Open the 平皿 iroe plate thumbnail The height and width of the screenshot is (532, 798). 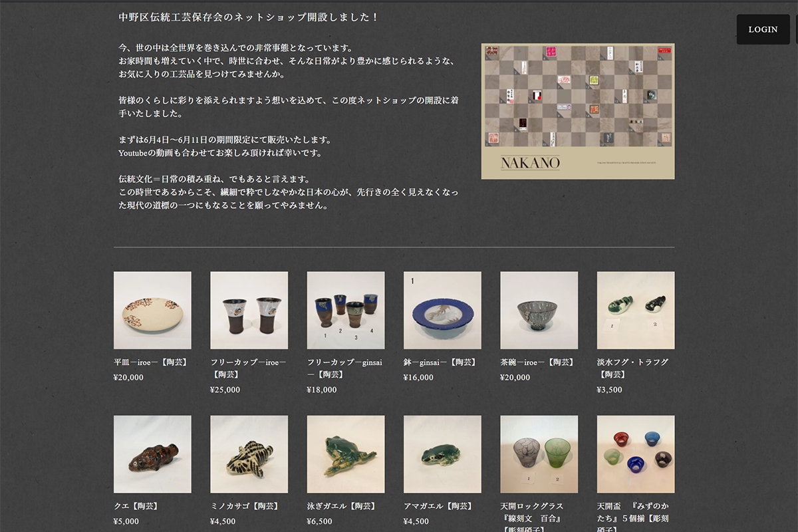152,310
